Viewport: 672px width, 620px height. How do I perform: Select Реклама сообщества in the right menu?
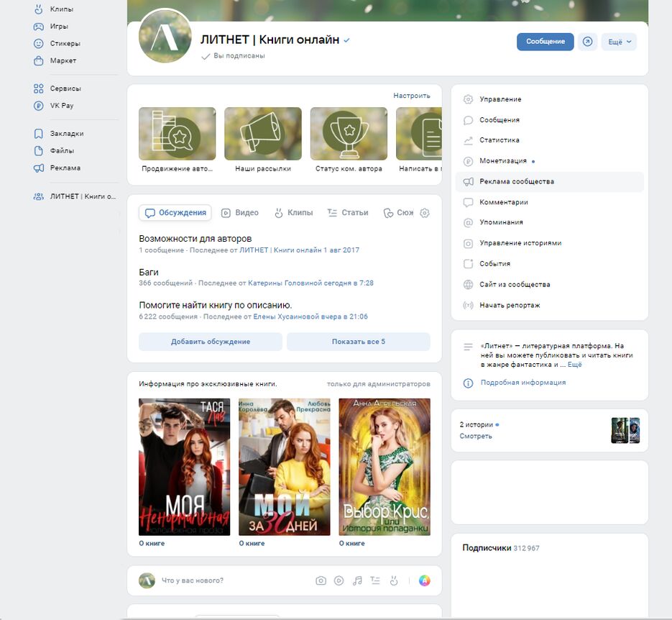click(549, 182)
